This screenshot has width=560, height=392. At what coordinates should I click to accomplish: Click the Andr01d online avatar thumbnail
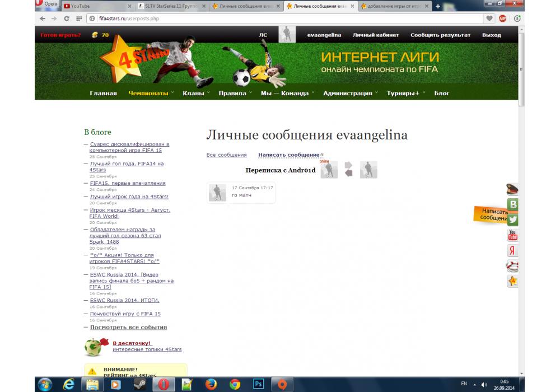[329, 170]
